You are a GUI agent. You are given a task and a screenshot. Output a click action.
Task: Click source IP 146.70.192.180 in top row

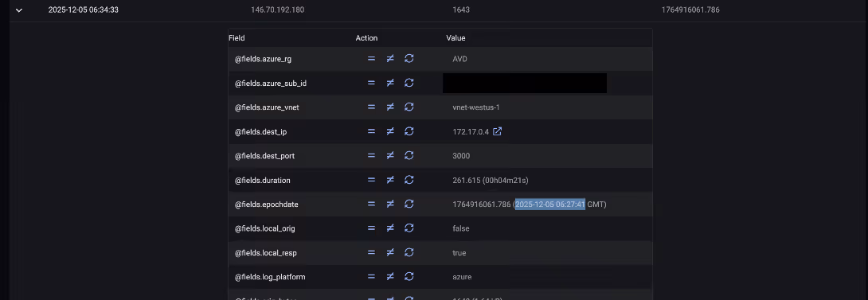point(277,10)
